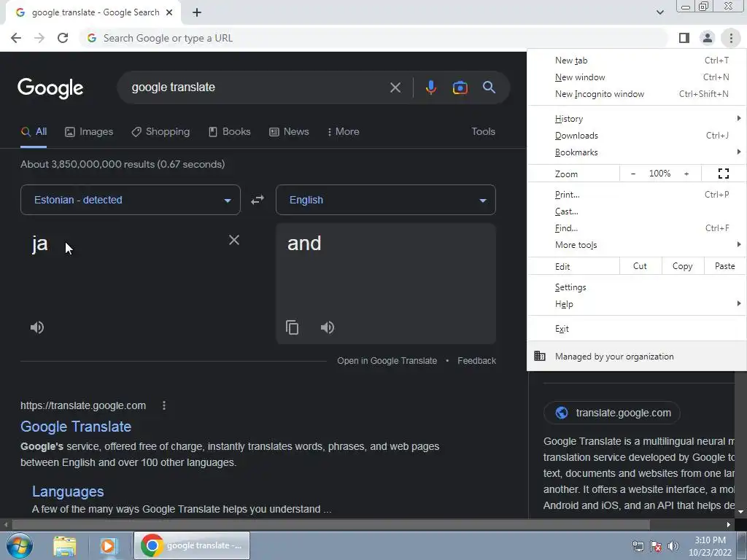Open Settings from the Chrome menu

coord(636,287)
